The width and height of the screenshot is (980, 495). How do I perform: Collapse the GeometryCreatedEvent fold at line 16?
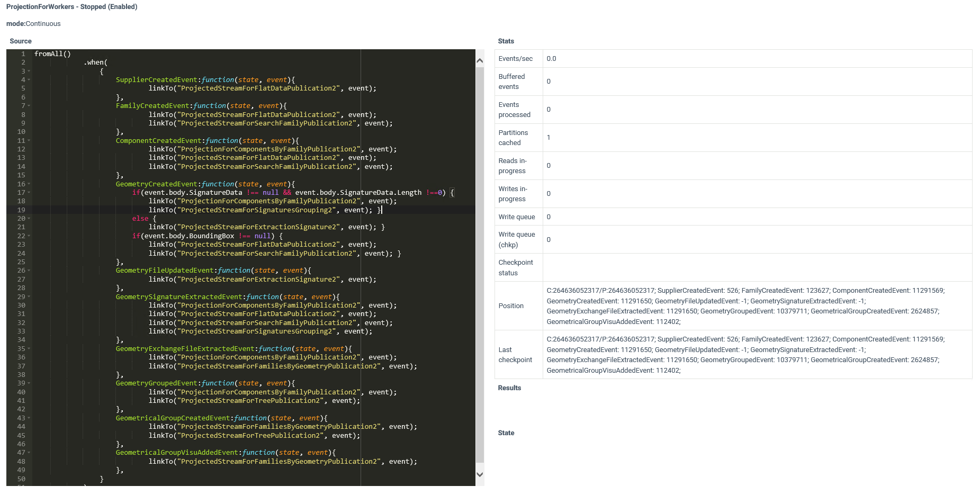(29, 184)
